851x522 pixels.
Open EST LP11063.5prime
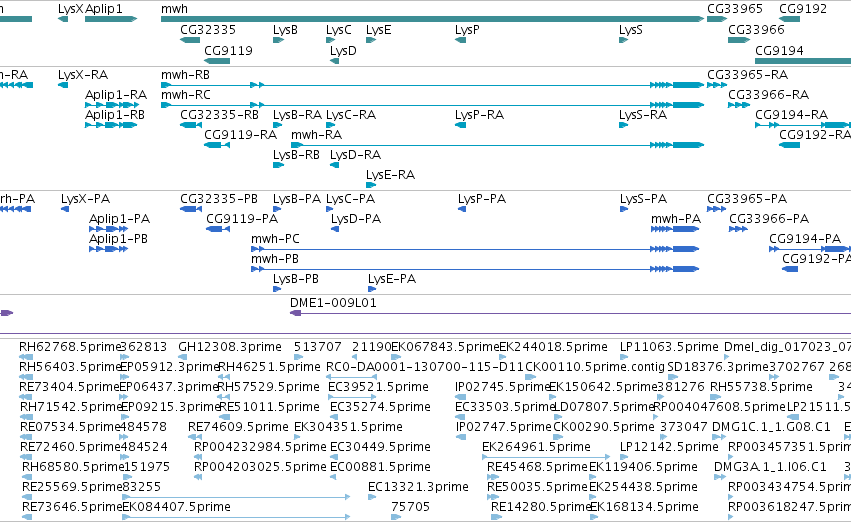[624, 357]
